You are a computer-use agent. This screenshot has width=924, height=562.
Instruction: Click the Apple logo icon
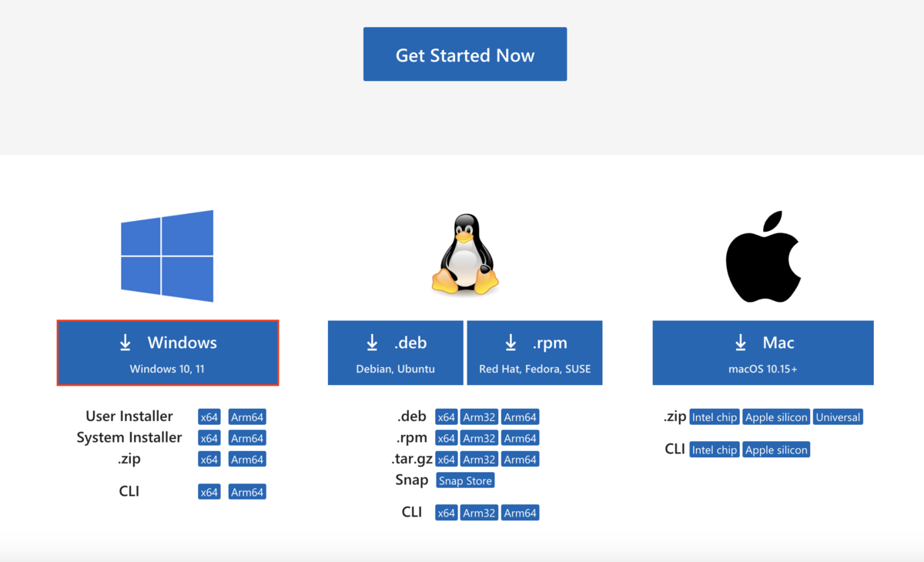point(763,256)
